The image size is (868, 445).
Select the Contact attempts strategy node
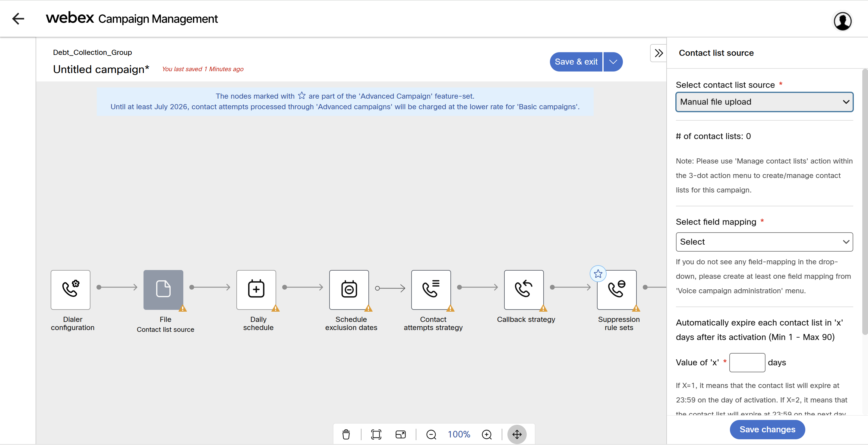[431, 290]
